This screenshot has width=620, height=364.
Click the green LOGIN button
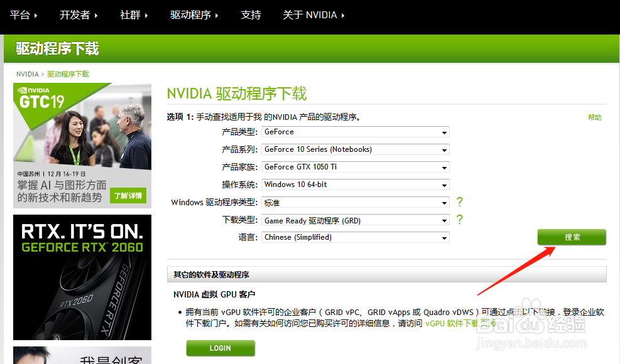pos(220,348)
